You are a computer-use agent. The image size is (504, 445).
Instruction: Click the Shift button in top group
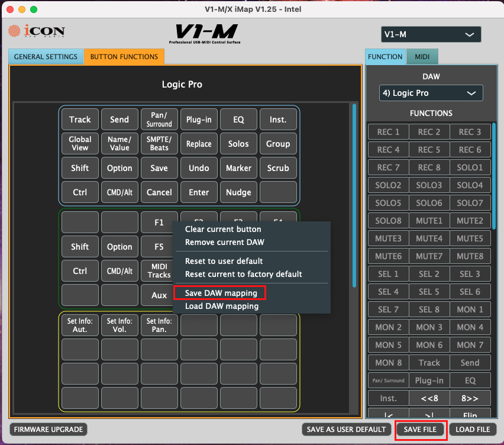pyautogui.click(x=80, y=168)
